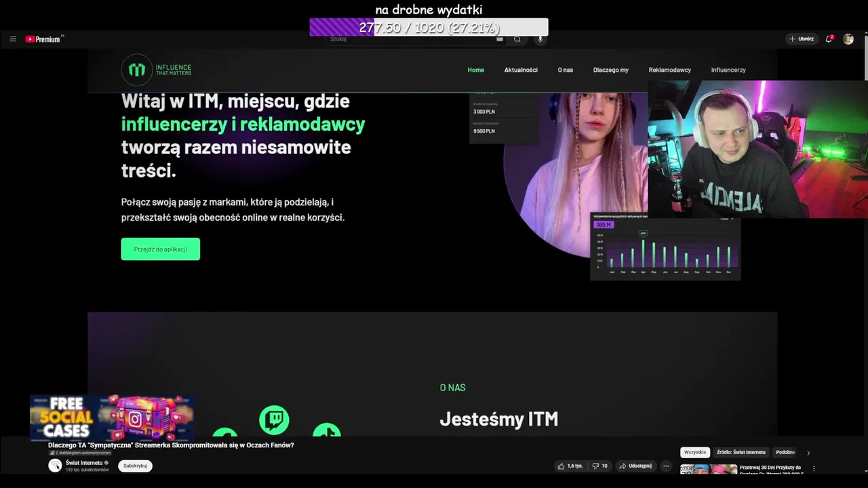Click the Subskrybuj button
The height and width of the screenshot is (488, 868).
(135, 466)
